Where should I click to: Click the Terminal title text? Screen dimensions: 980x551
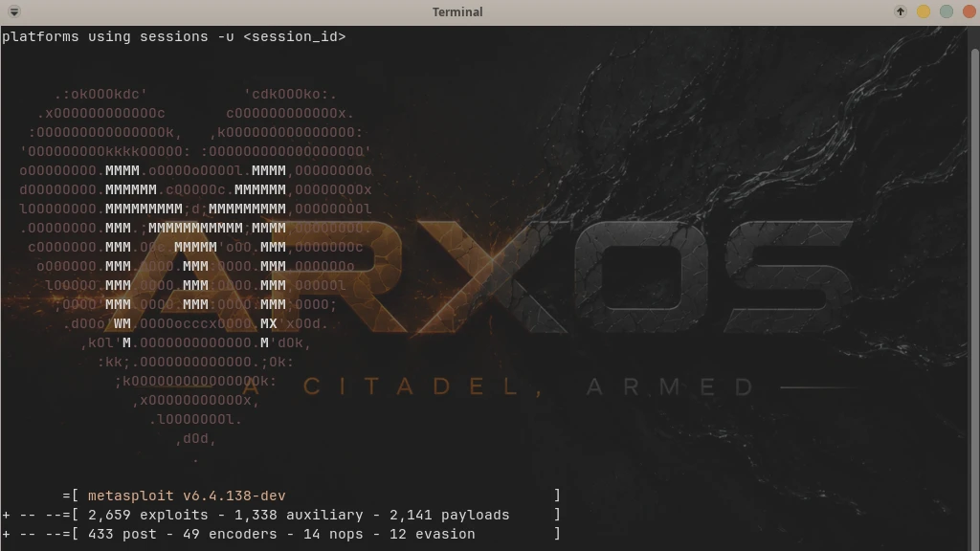click(457, 11)
